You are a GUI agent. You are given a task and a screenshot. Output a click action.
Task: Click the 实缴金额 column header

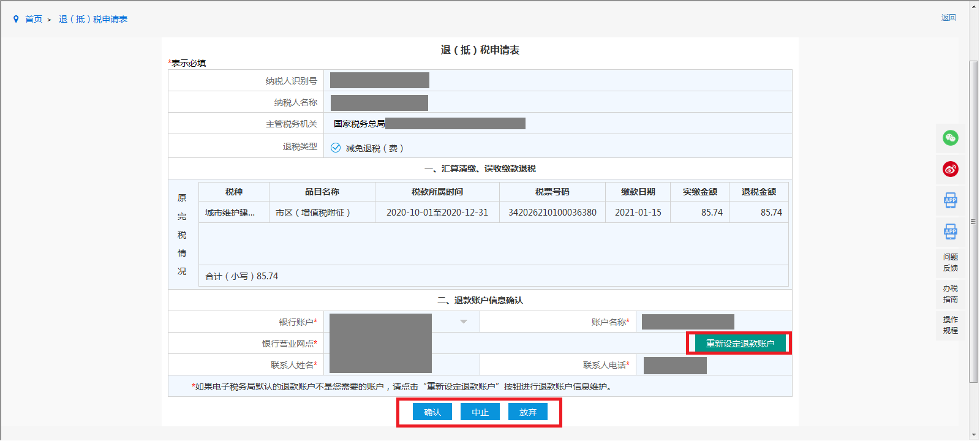(x=699, y=192)
